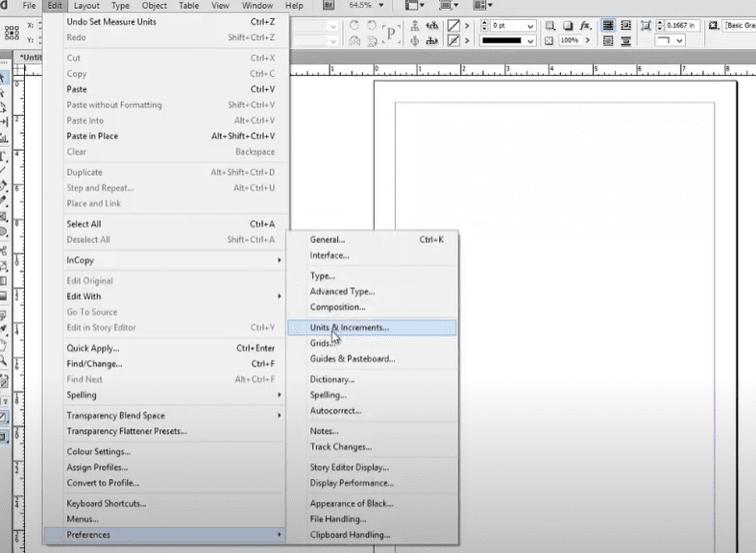The height and width of the screenshot is (553, 756).
Task: Open General preferences
Action: 372,239
